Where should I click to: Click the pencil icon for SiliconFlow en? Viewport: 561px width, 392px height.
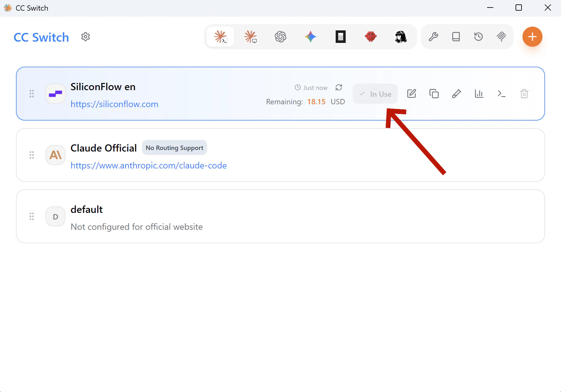[x=457, y=94]
